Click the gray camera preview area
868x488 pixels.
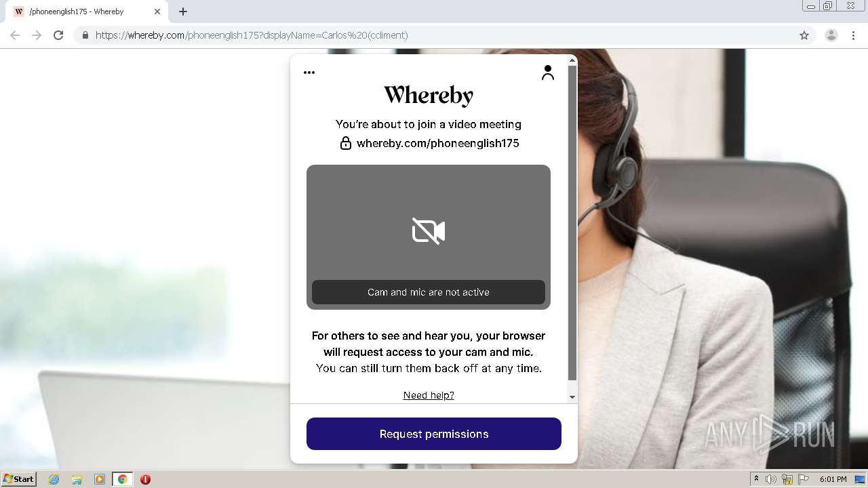429,237
